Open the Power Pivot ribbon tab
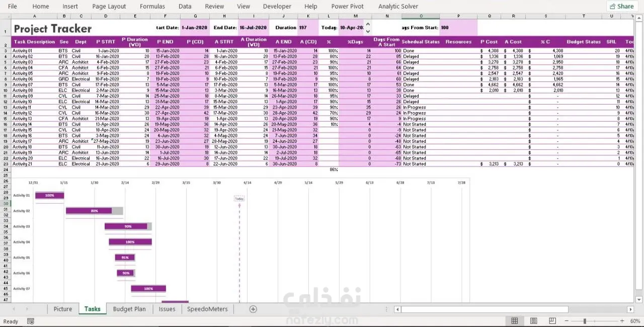Viewport: 644px width, 327px height. 348,6
